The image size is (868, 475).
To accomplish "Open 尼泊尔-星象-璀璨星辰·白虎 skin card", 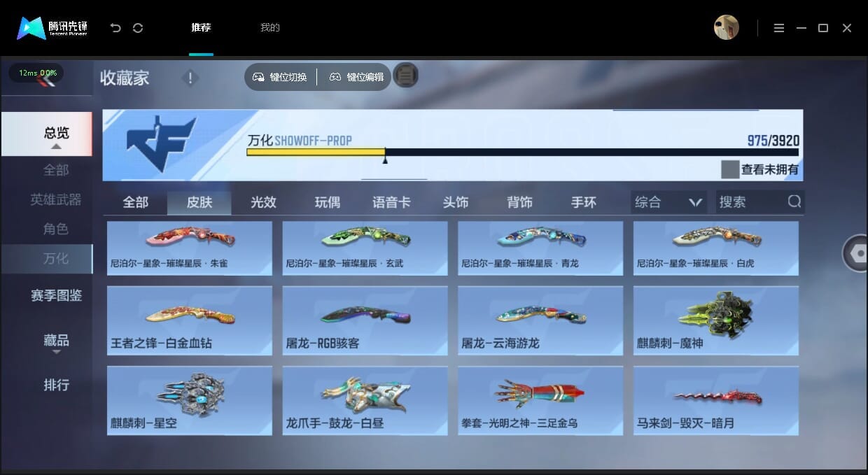I will tap(716, 248).
